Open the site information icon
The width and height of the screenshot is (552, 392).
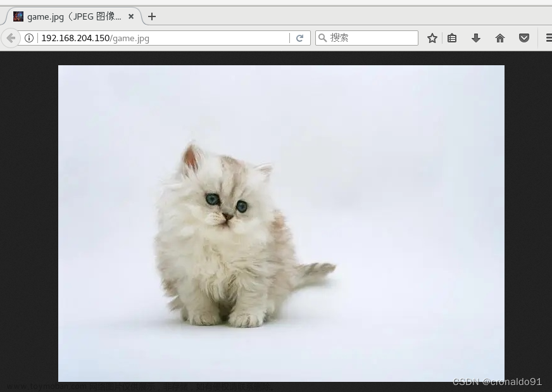point(29,38)
